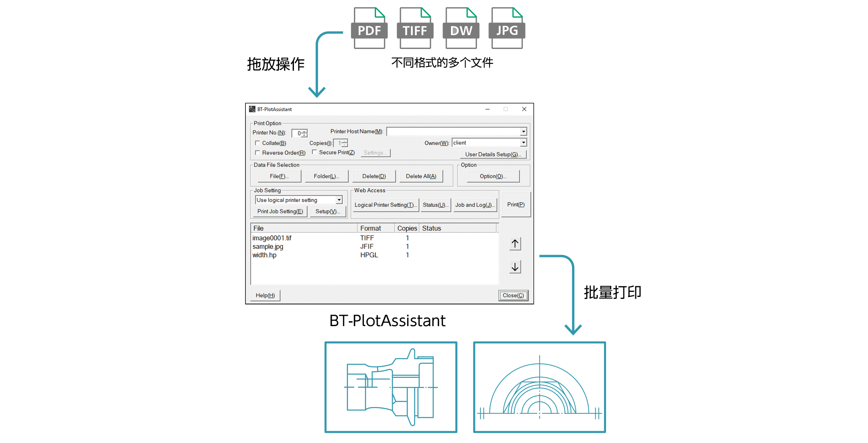Expand the Printer Host Name dropdown
The height and width of the screenshot is (443, 868).
tap(523, 131)
